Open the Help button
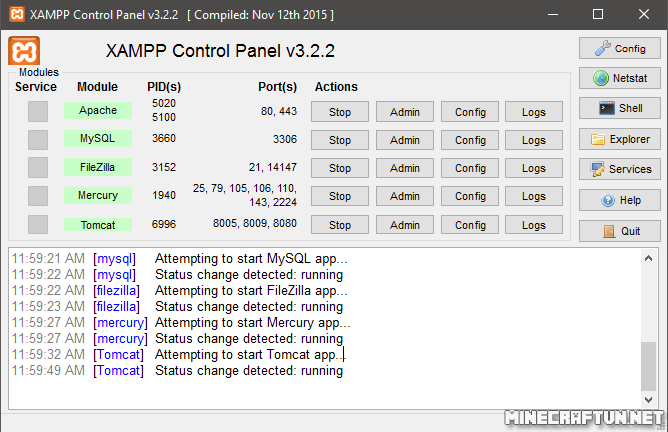 (619, 200)
